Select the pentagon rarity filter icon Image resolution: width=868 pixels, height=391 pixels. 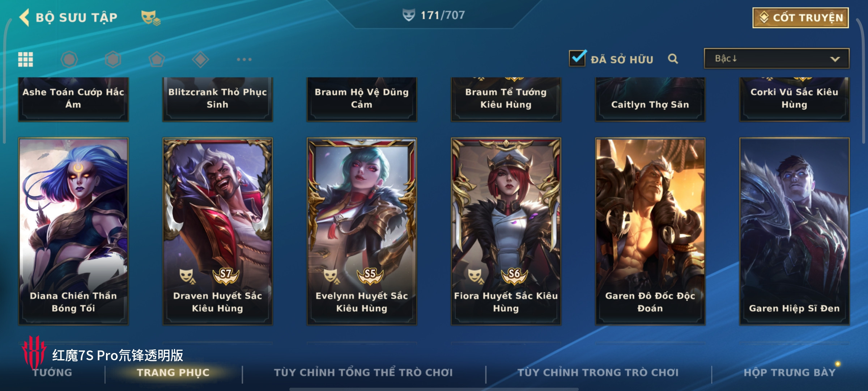tap(157, 59)
